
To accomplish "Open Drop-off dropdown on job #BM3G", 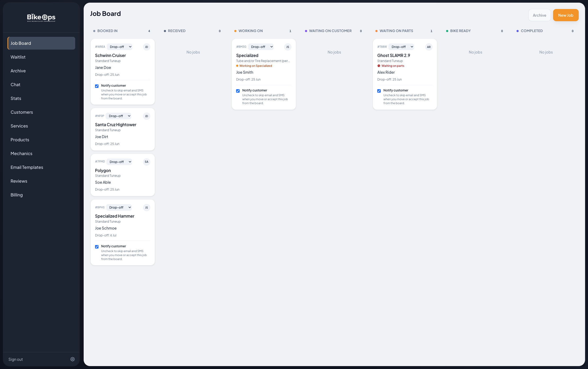I will (x=261, y=47).
